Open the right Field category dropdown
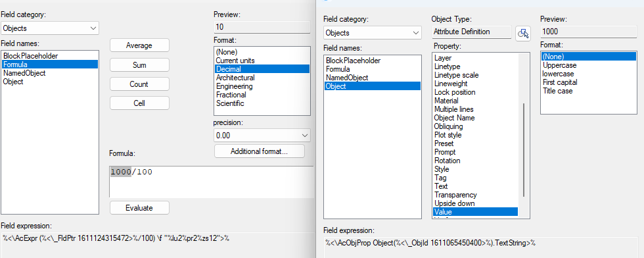Viewport: 644px width, 258px height. pyautogui.click(x=373, y=32)
